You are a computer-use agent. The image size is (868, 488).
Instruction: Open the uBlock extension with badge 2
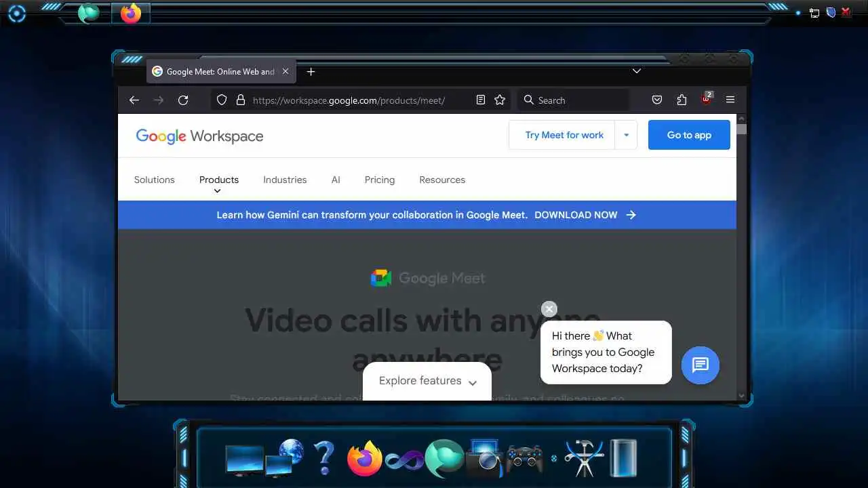point(707,100)
